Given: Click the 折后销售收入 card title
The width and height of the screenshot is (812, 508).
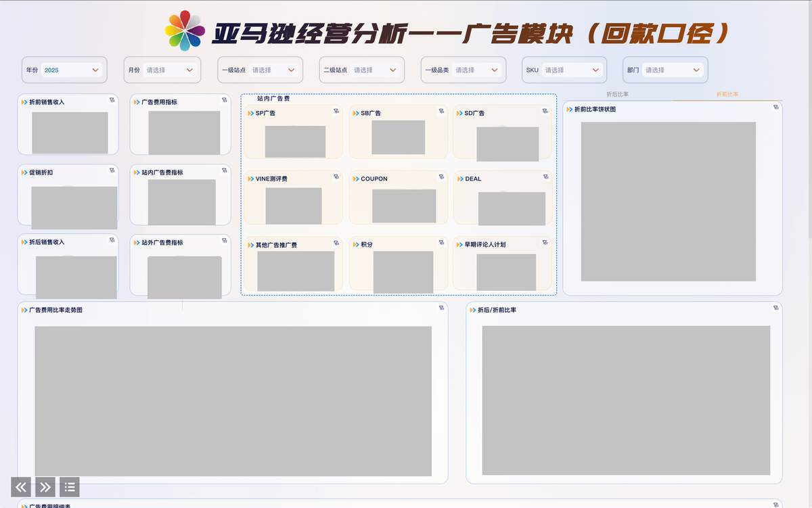Looking at the screenshot, I should point(47,242).
